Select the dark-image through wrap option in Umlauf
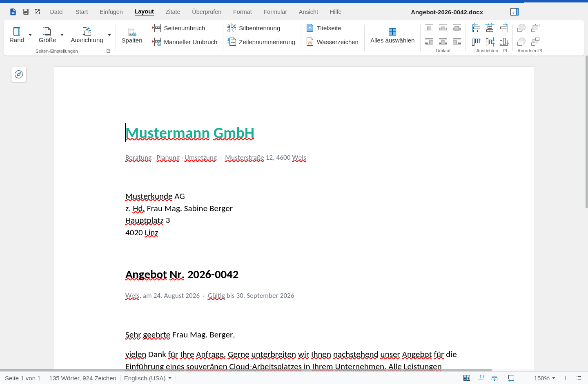Viewport: 588px width, 384px height. click(457, 28)
